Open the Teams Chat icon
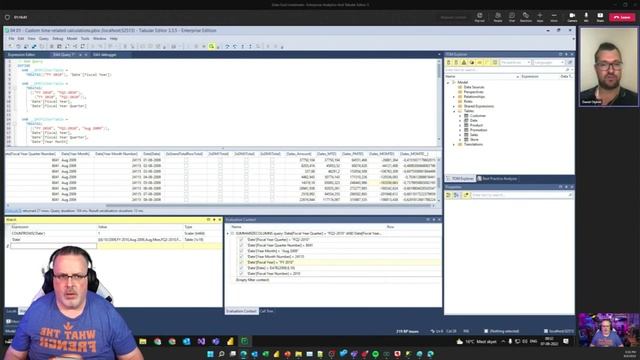The height and width of the screenshot is (360, 640). click(511, 17)
